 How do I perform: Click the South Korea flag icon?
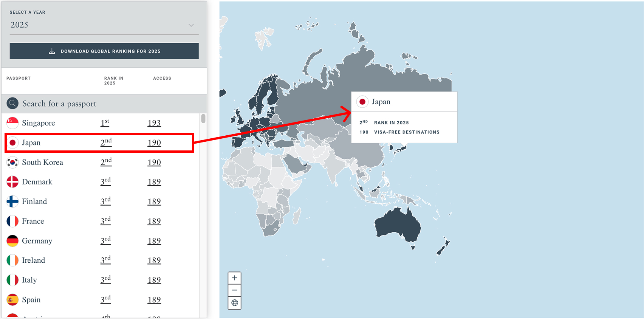(x=12, y=162)
